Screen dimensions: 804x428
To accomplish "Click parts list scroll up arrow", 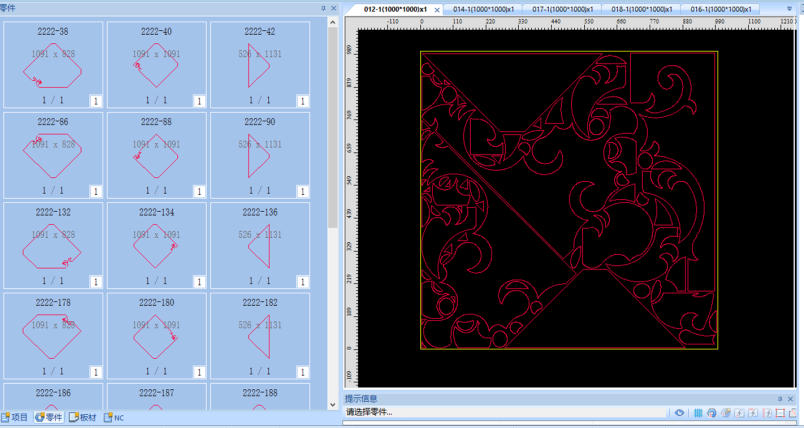I will tap(332, 23).
